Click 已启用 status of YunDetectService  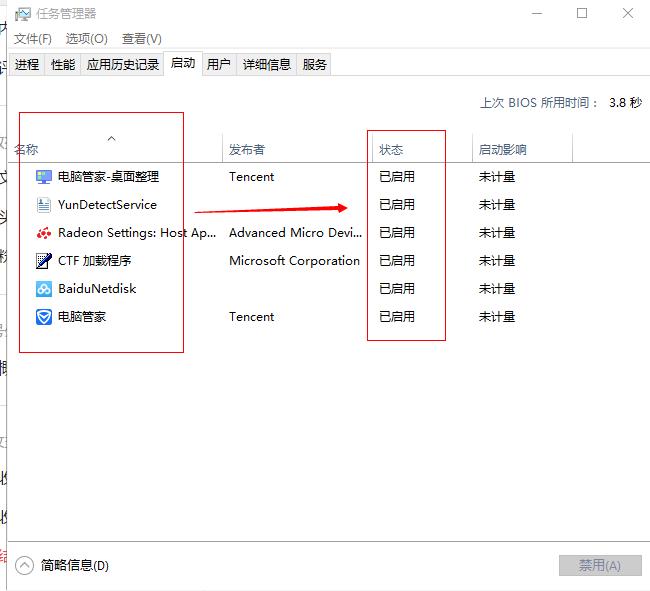[397, 205]
